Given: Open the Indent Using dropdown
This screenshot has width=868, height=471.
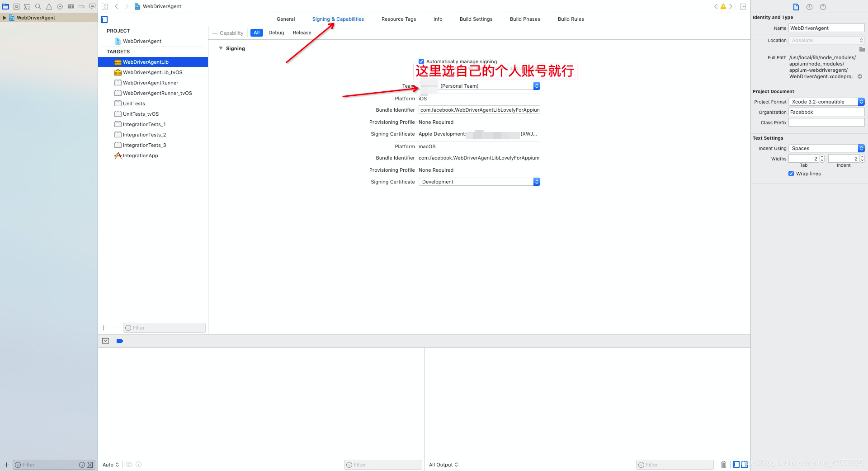Looking at the screenshot, I should pyautogui.click(x=826, y=148).
